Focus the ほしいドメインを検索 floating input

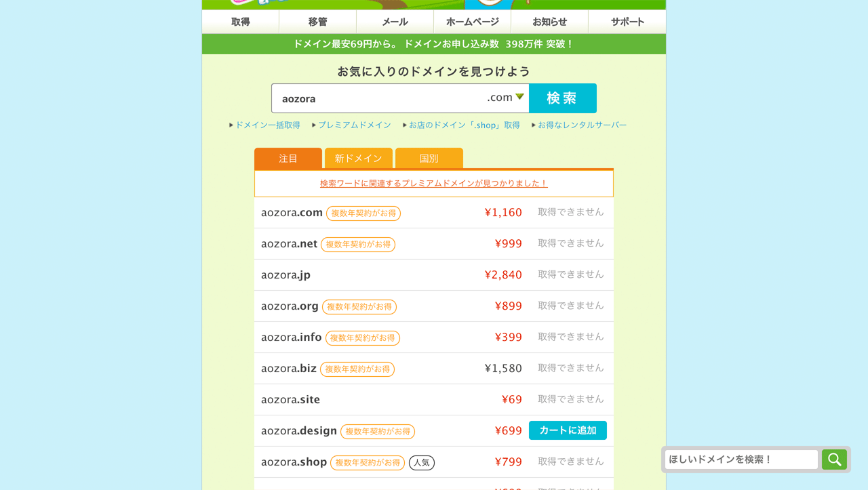[x=742, y=460]
